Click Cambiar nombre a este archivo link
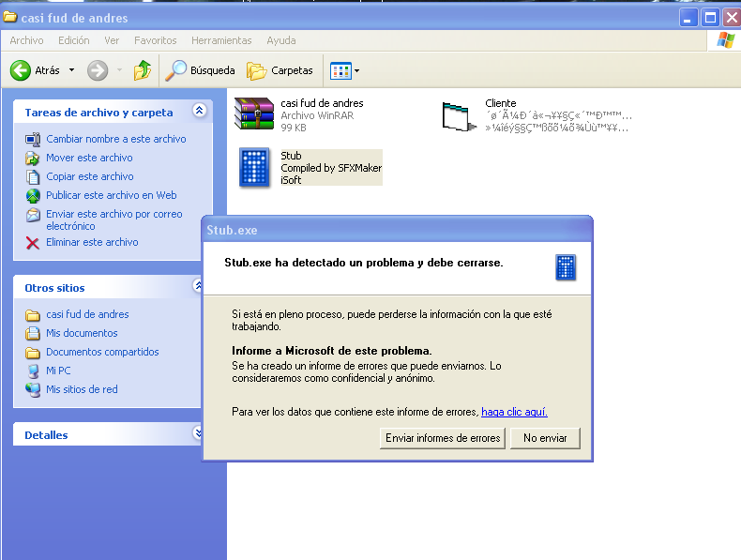 click(x=115, y=139)
